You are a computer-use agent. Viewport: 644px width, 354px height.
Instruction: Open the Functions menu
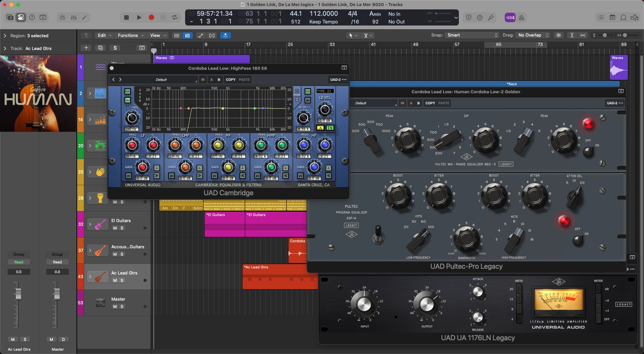click(x=131, y=35)
